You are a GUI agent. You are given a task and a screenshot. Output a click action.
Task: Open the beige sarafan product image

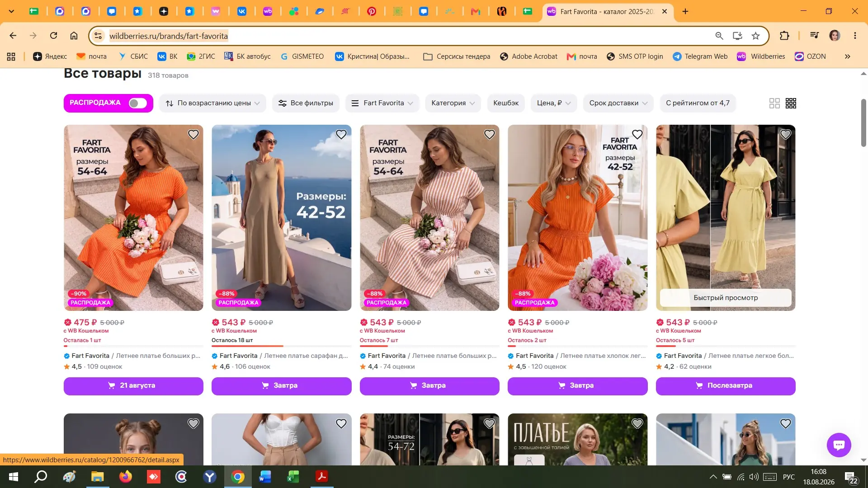[x=281, y=218]
